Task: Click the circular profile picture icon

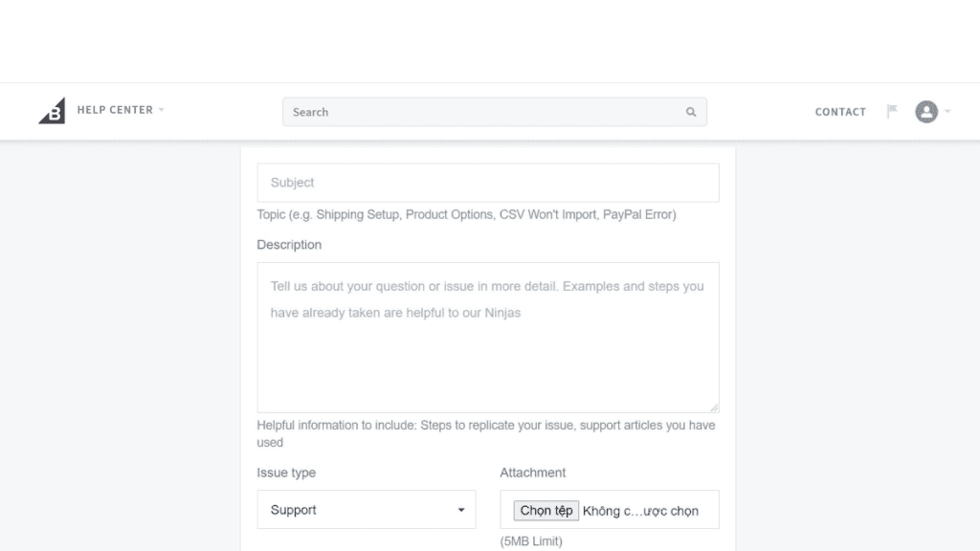Action: [926, 111]
